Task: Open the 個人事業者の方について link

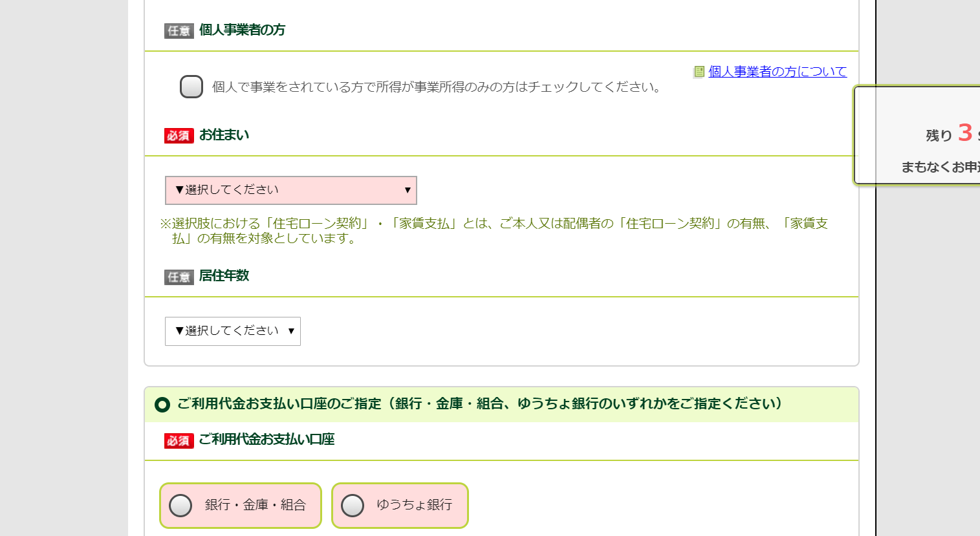Action: [x=777, y=72]
